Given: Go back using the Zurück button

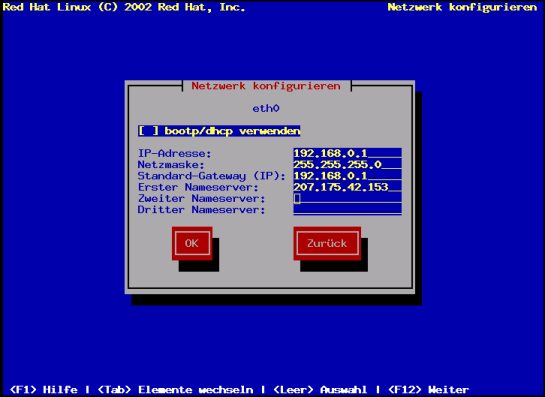Looking at the screenshot, I should [327, 243].
